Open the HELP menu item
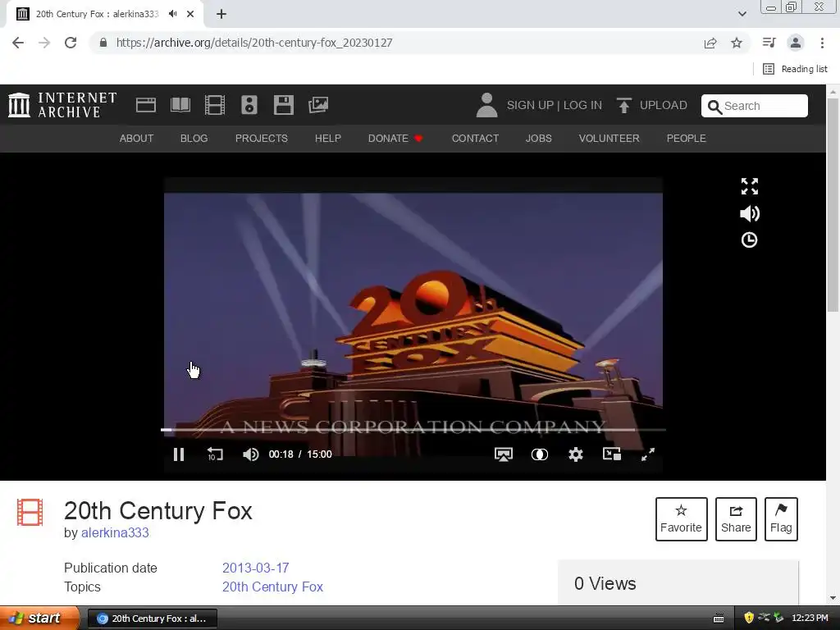Viewport: 840px width, 630px height. tap(328, 138)
